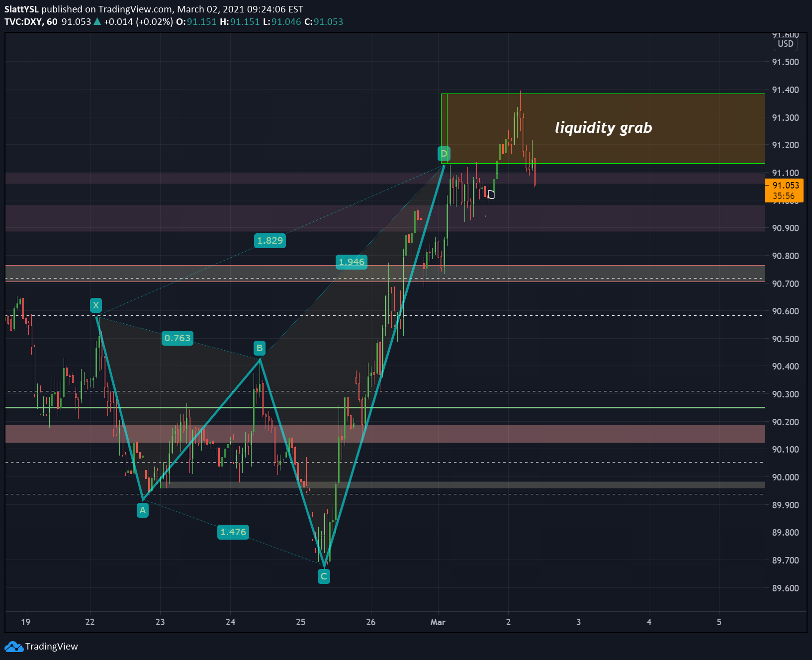Click the 1.829 ratio label

(x=270, y=241)
